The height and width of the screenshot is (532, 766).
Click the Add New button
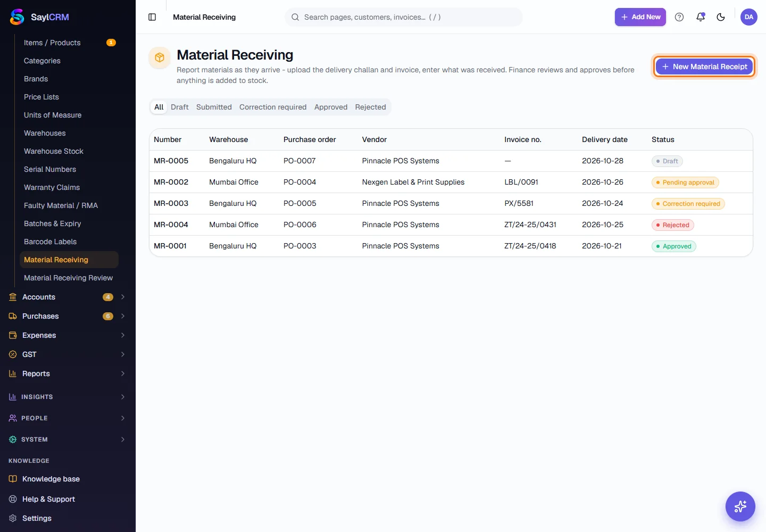[x=640, y=17]
